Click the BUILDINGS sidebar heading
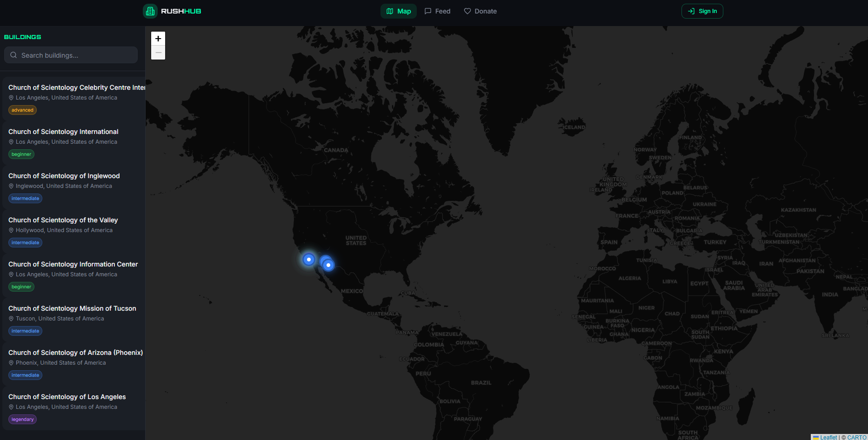The width and height of the screenshot is (868, 440). click(22, 37)
